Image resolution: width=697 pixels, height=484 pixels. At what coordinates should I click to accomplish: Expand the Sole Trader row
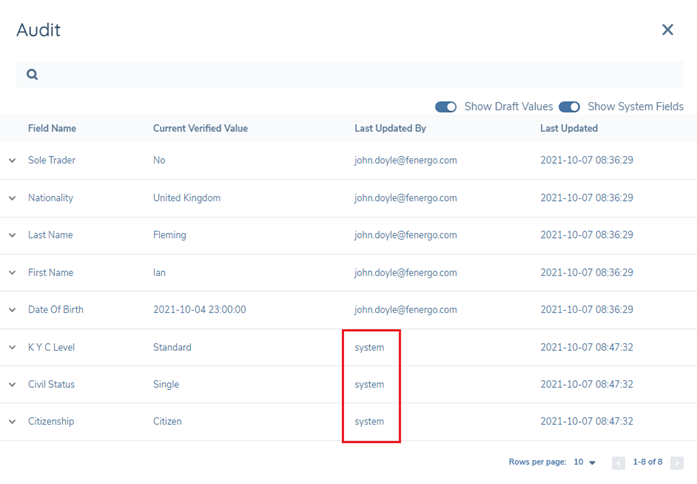coord(13,160)
